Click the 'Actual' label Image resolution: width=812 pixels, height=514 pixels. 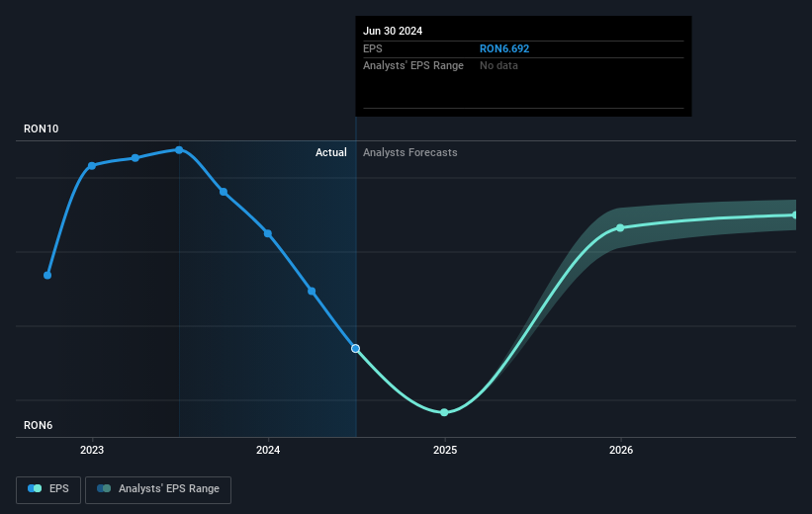tap(331, 152)
